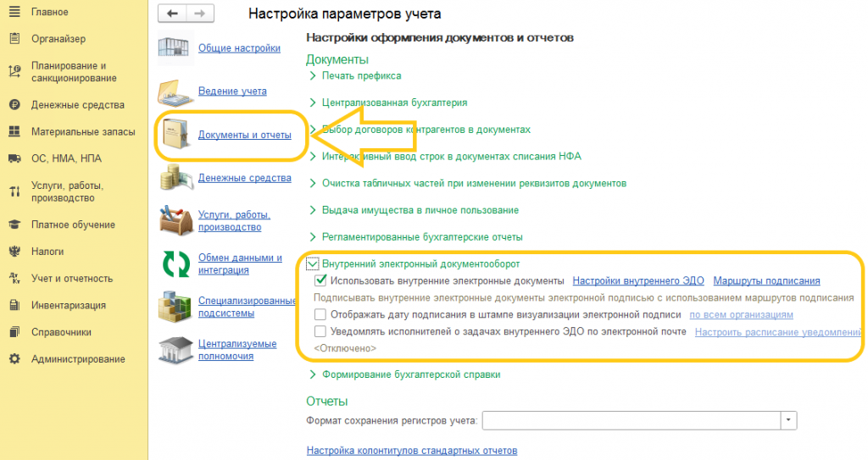Click the Денежные средства sidebar coin icon
This screenshot has width=868, height=460.
coord(14,104)
